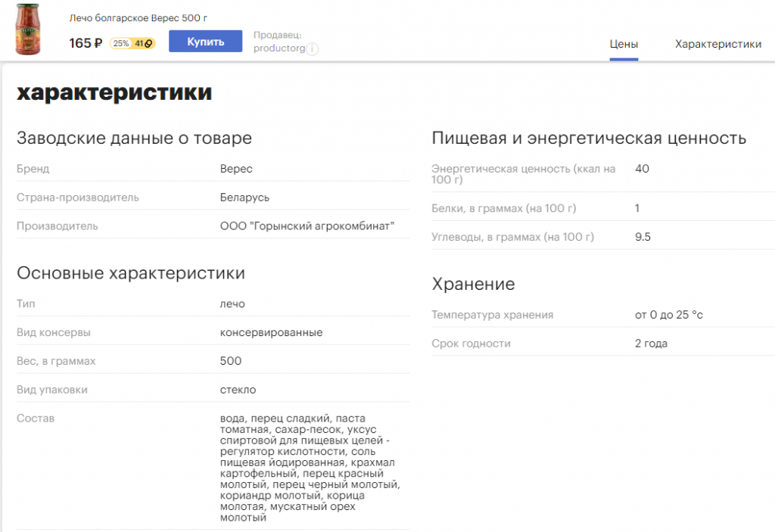Switch to the Характеристики tab
The width and height of the screenshot is (775, 532).
coord(717,44)
